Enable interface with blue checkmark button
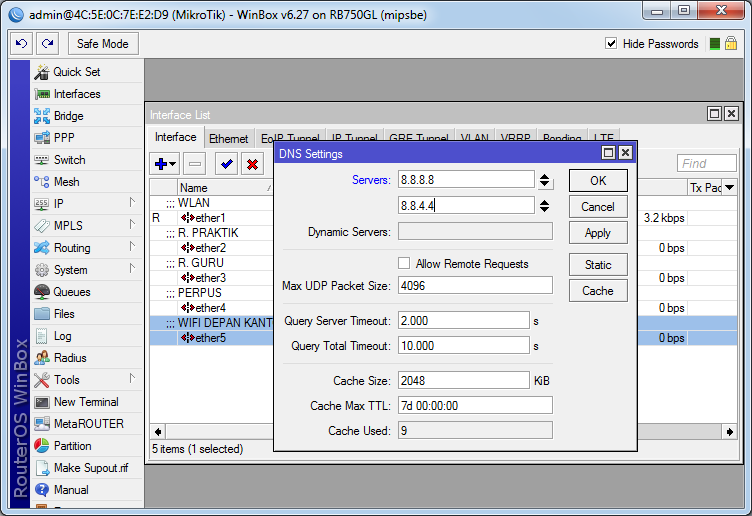 pyautogui.click(x=227, y=164)
